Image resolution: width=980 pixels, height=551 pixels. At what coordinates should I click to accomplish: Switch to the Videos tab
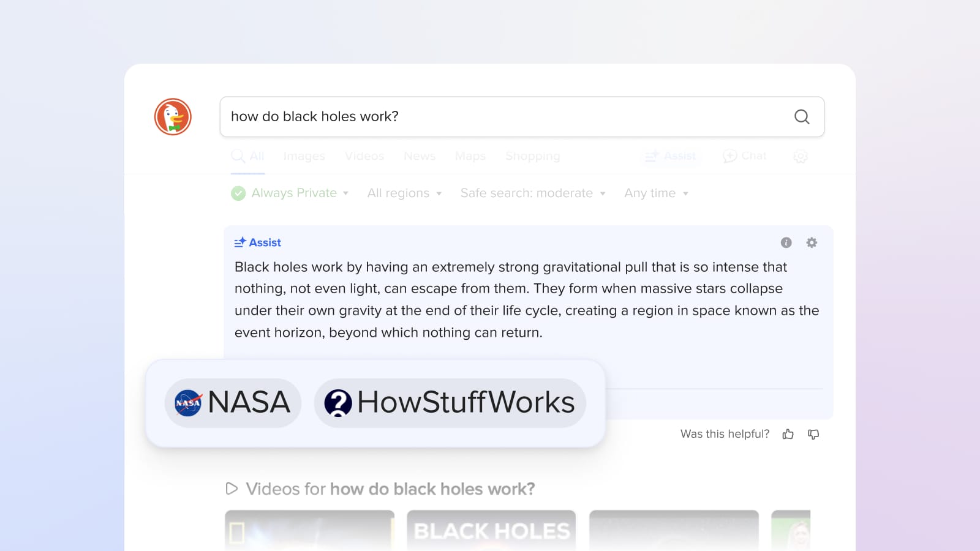364,156
